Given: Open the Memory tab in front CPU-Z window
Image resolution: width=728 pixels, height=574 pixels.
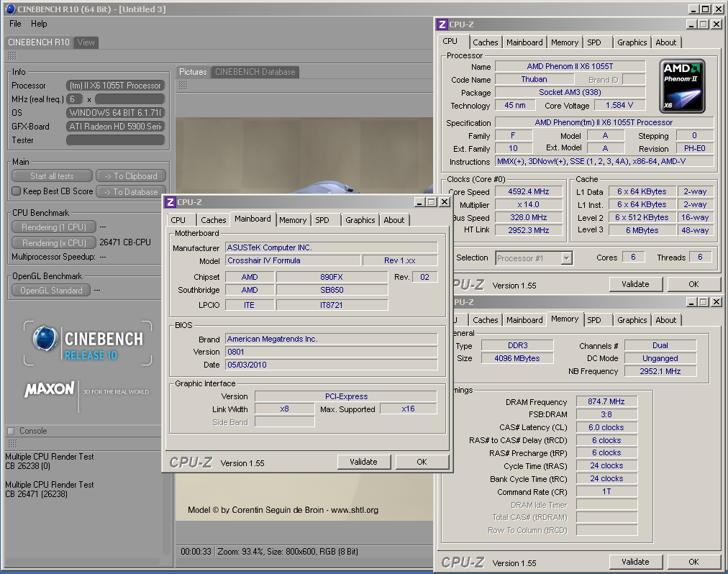Looking at the screenshot, I should point(293,220).
